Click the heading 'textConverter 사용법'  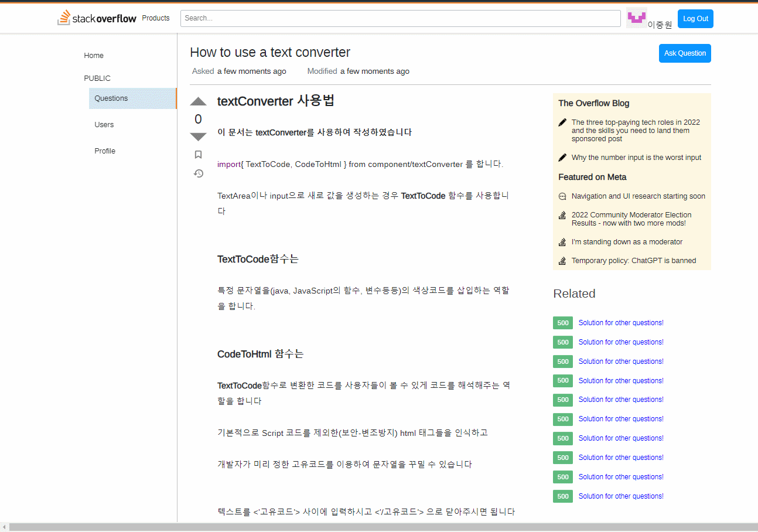click(276, 101)
